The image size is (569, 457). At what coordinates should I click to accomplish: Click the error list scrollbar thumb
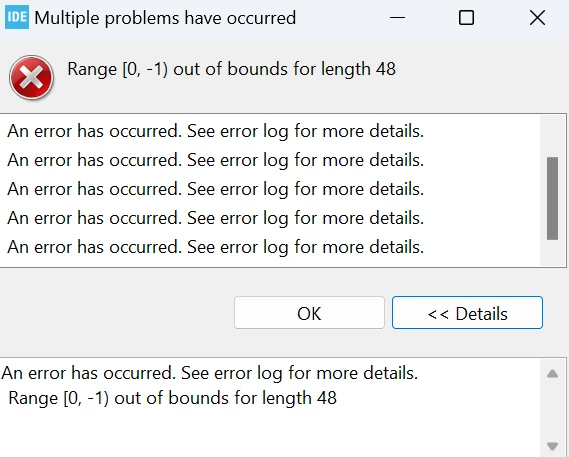(x=552, y=198)
